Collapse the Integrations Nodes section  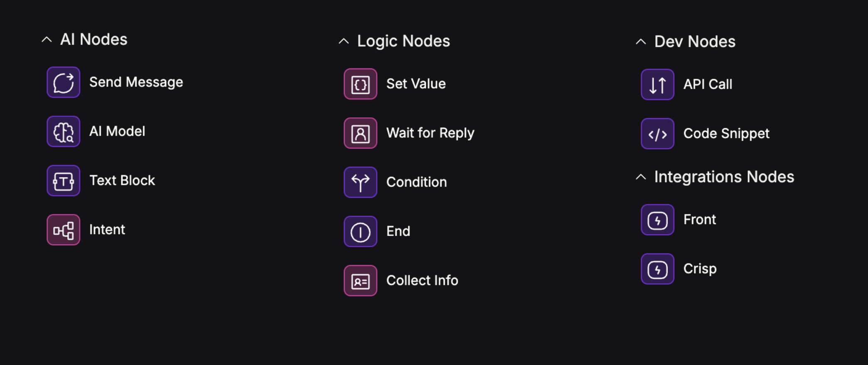[640, 176]
